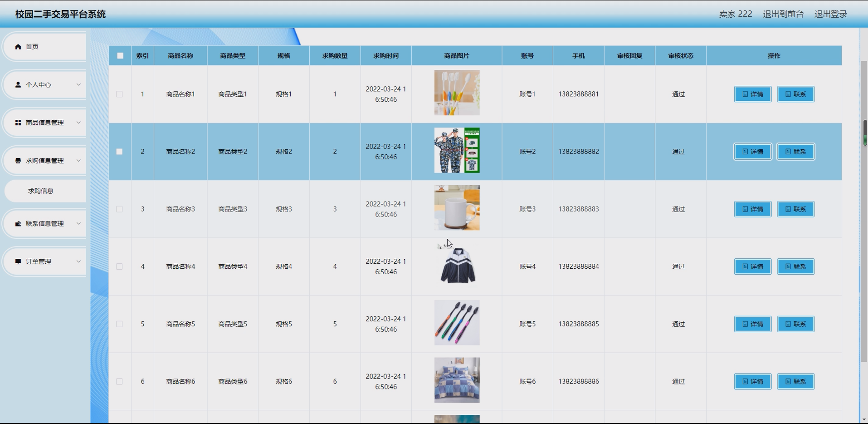Viewport: 868px width, 424px height.
Task: Check the checkbox for row 商品名称1
Action: 119,94
